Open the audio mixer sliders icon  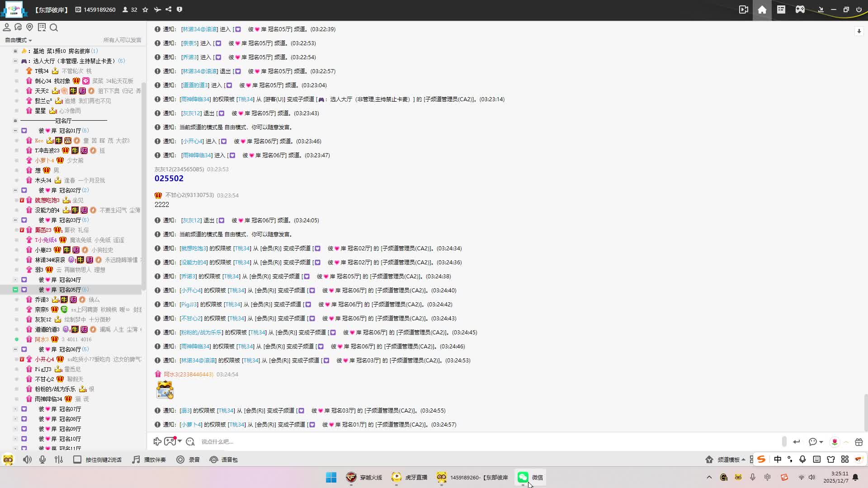point(59,460)
